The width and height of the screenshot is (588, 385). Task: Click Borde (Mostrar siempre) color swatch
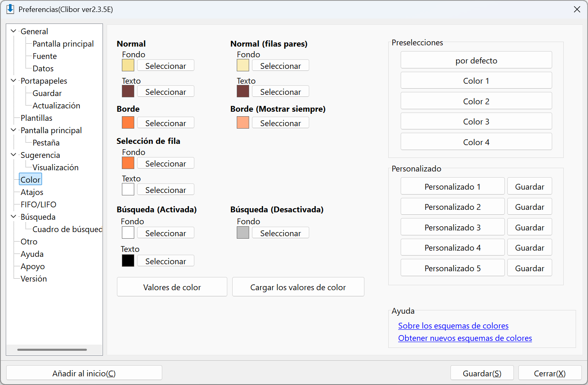[243, 122]
